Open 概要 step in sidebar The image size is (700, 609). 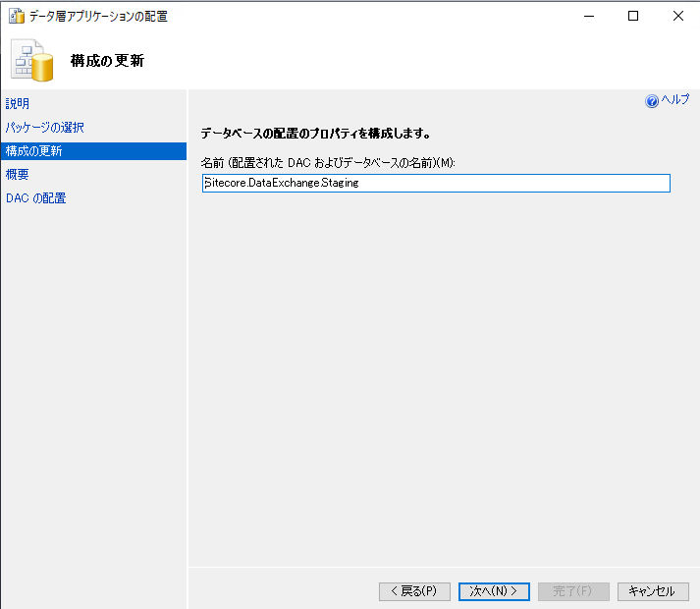coord(17,174)
